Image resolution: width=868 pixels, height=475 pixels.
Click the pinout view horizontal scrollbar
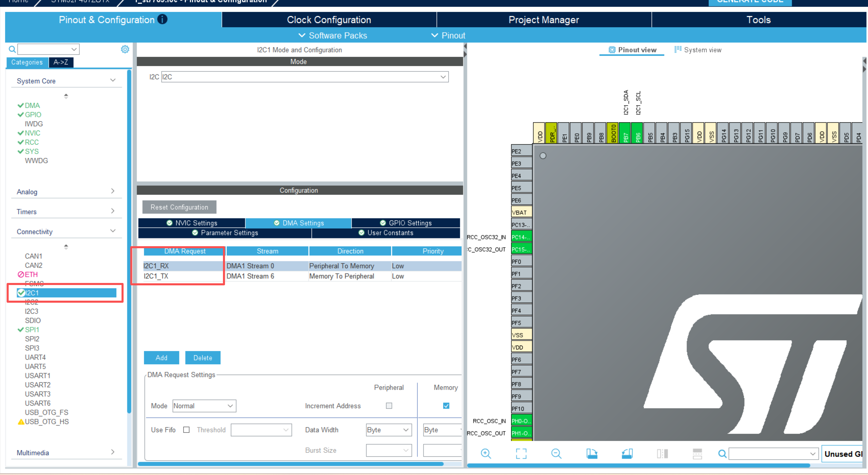tap(639, 465)
